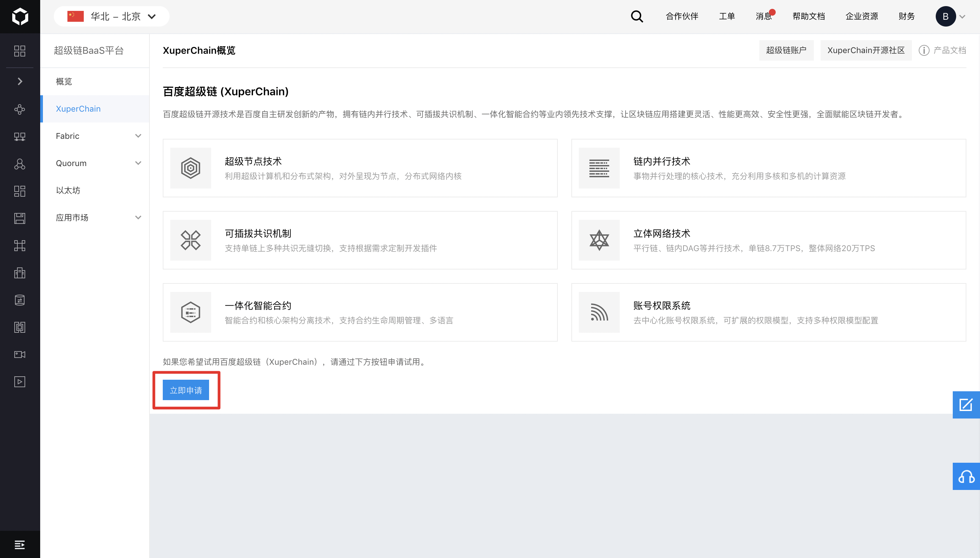This screenshot has height=558, width=980.
Task: Click the 百度超级链 (XuperChain) heading
Action: pos(225,92)
